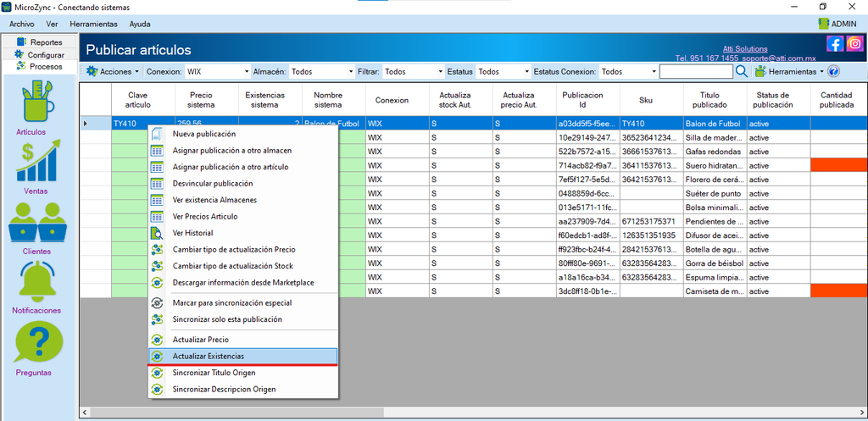Choose Actualizar Existencias from context menu
The height and width of the screenshot is (421, 868).
pyautogui.click(x=243, y=357)
